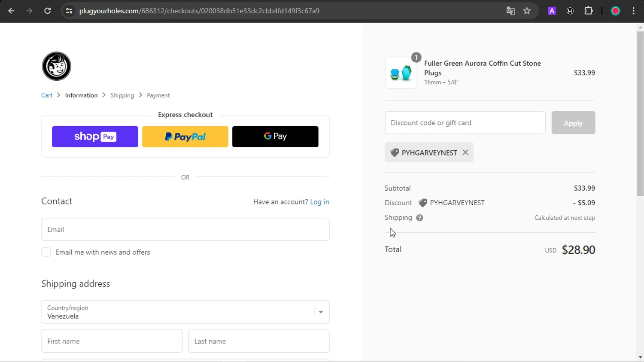Focus the Email field
The image size is (644, 362).
185,229
